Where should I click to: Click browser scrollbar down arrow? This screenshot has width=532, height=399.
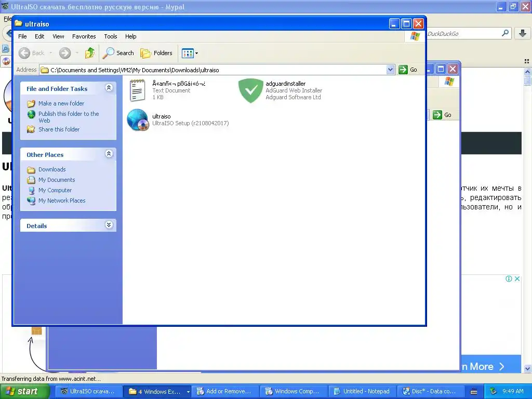tap(527, 368)
